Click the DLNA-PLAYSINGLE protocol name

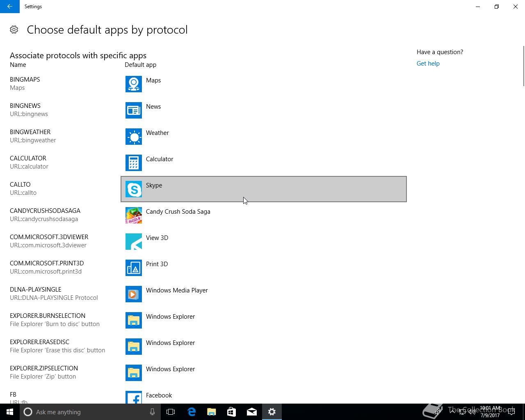pyautogui.click(x=36, y=290)
